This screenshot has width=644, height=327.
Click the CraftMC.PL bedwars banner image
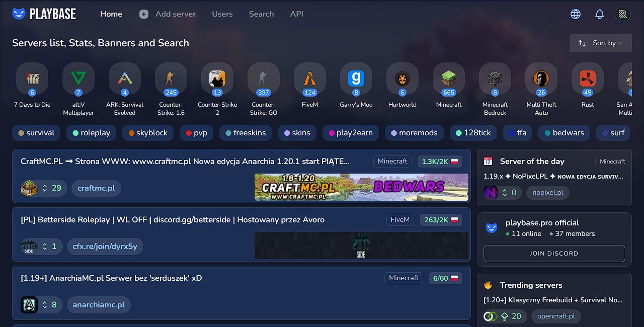[361, 187]
